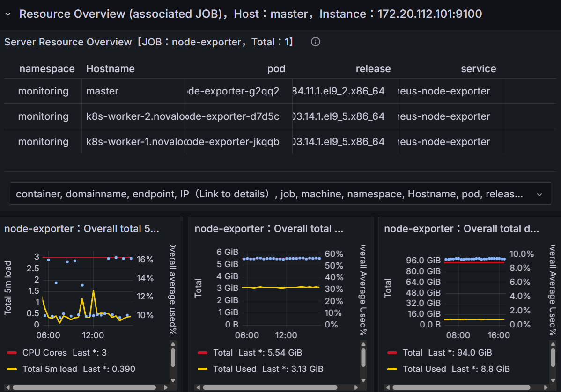Click the yellow Total 5m load color swatch
The height and width of the screenshot is (392, 561).
(12, 370)
